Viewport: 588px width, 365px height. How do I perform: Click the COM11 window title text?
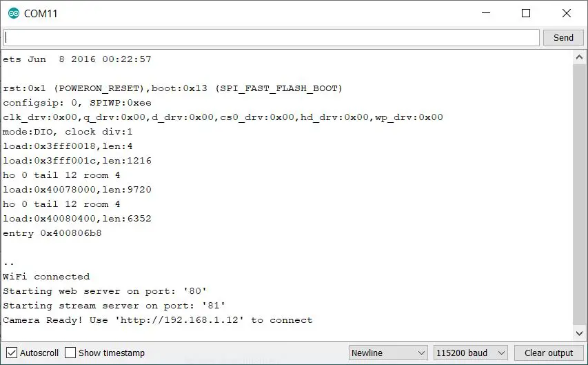pos(41,14)
